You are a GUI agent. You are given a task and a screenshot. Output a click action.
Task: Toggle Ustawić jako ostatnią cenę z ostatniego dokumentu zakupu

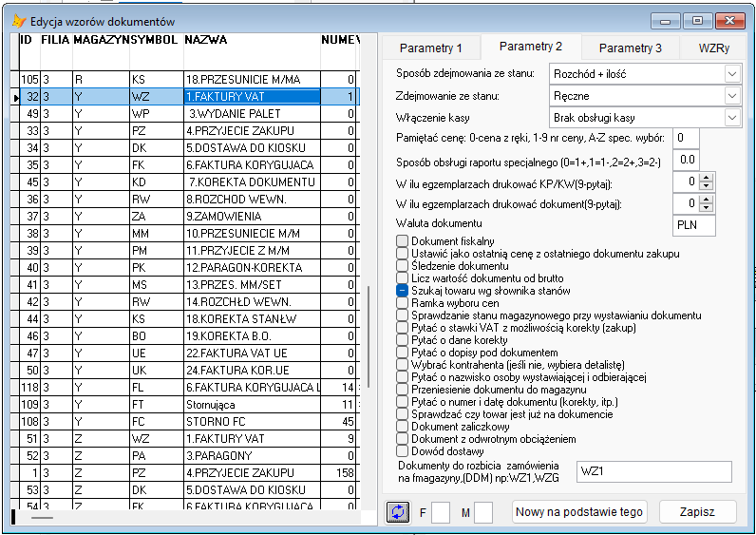(x=402, y=254)
